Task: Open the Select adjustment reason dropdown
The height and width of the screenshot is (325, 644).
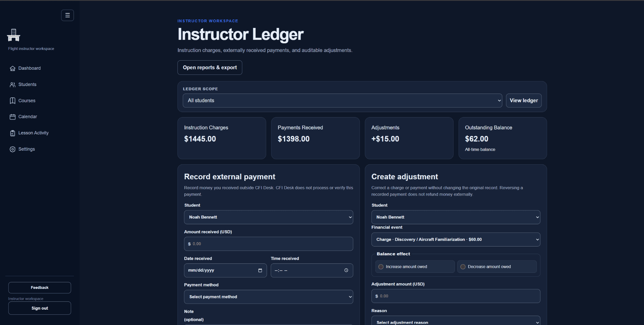Action: 456,321
